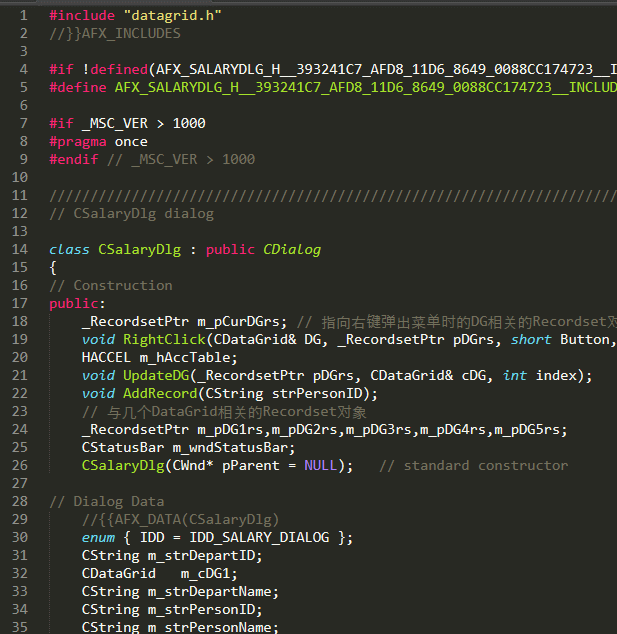Click the '// Construction' comment

[111, 286]
